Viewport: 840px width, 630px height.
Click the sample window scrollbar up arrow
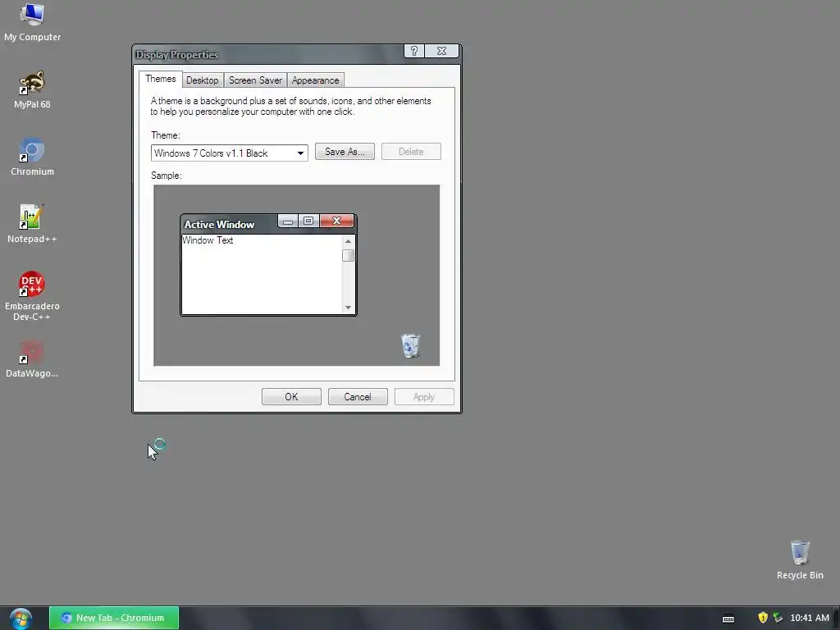[348, 241]
